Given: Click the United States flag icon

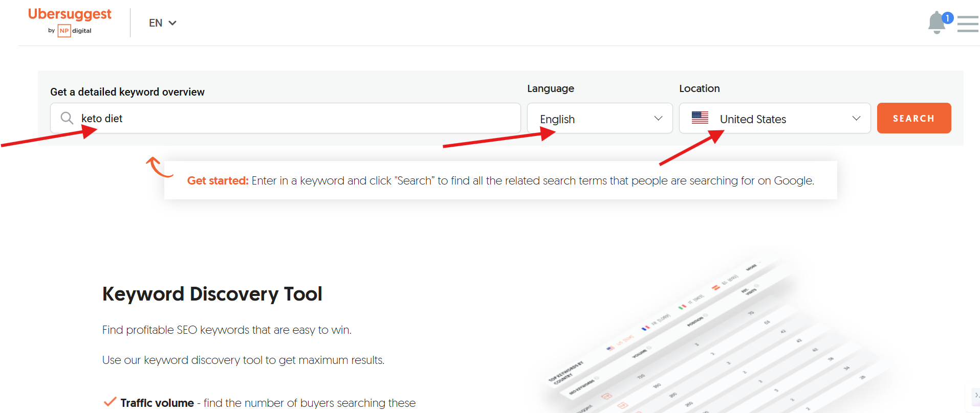Looking at the screenshot, I should coord(700,118).
